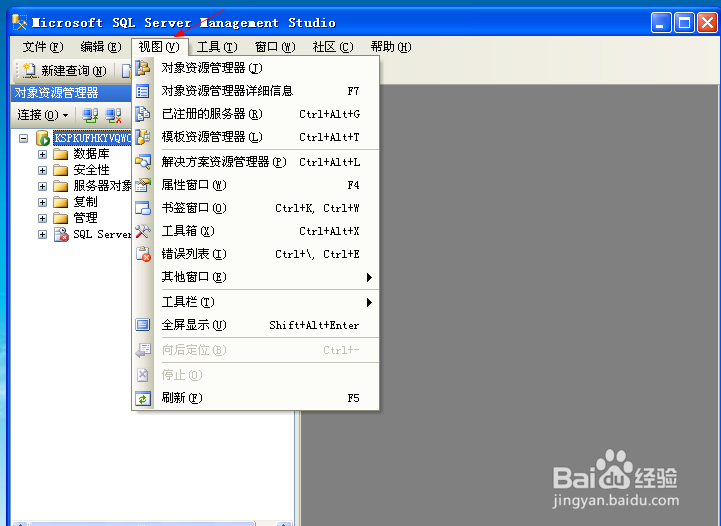Click the icon next to 对象资源管理器详细信息
Image resolution: width=721 pixels, height=526 pixels.
coord(143,91)
